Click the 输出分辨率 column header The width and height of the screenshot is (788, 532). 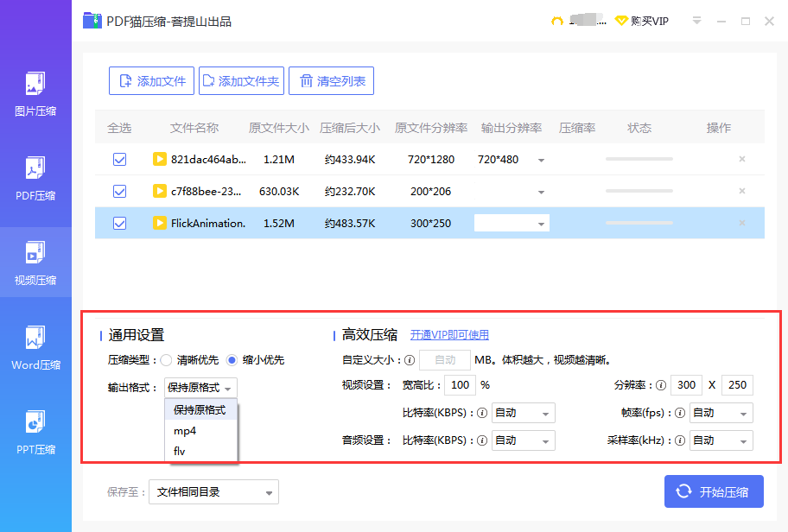pyautogui.click(x=512, y=128)
